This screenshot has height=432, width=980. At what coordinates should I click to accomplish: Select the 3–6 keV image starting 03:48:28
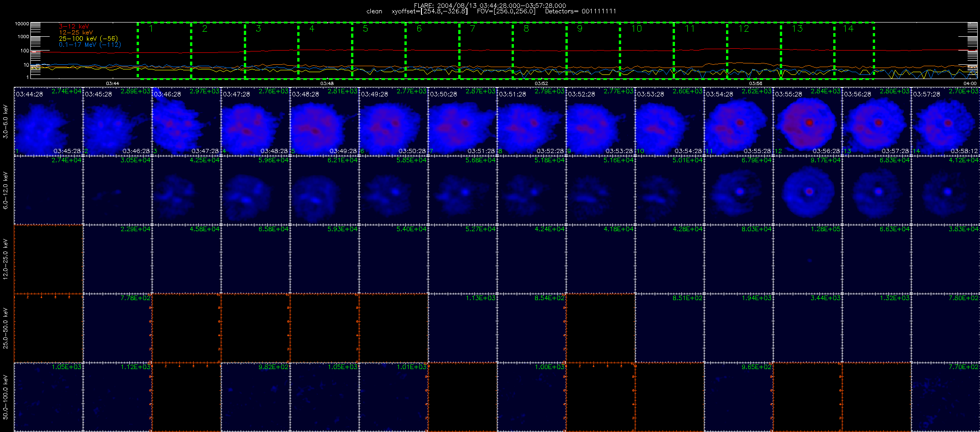324,121
